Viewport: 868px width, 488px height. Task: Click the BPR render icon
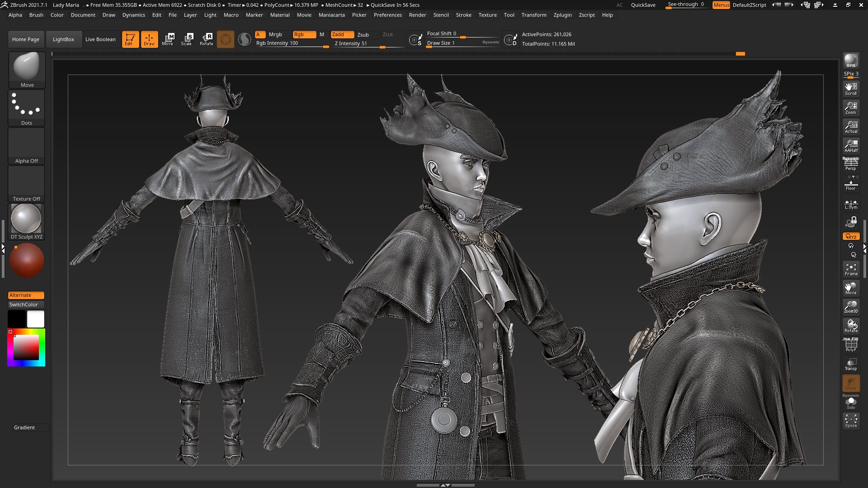(851, 61)
